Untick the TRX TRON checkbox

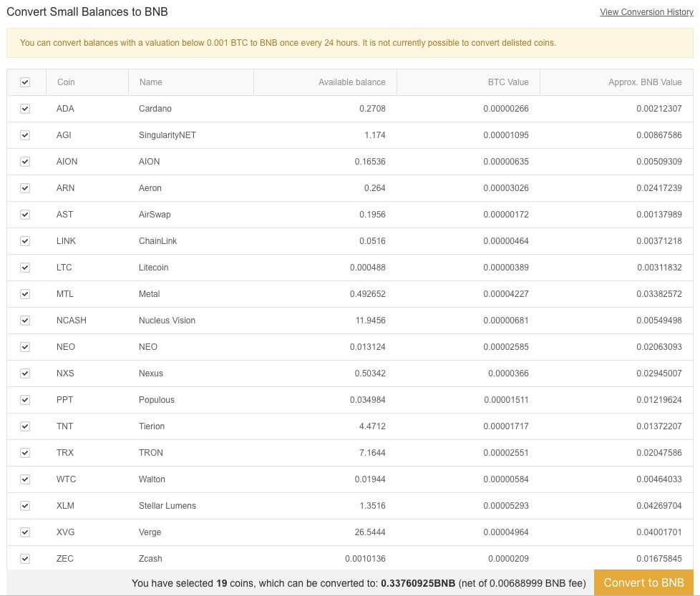coord(25,453)
